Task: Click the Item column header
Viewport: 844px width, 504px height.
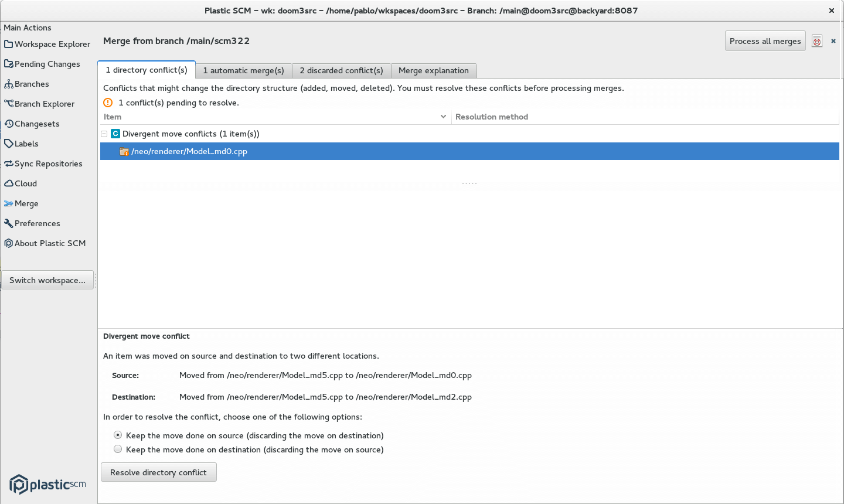Action: pos(275,117)
